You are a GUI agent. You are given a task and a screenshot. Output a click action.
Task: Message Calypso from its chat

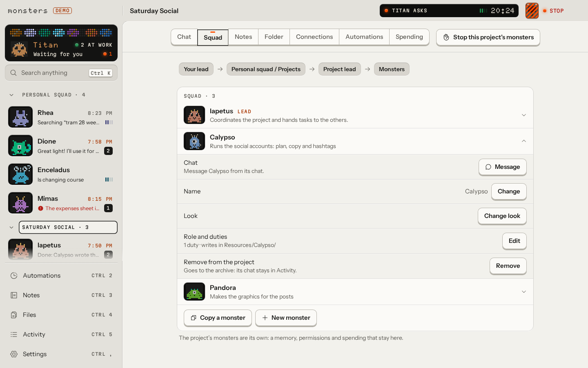(502, 167)
